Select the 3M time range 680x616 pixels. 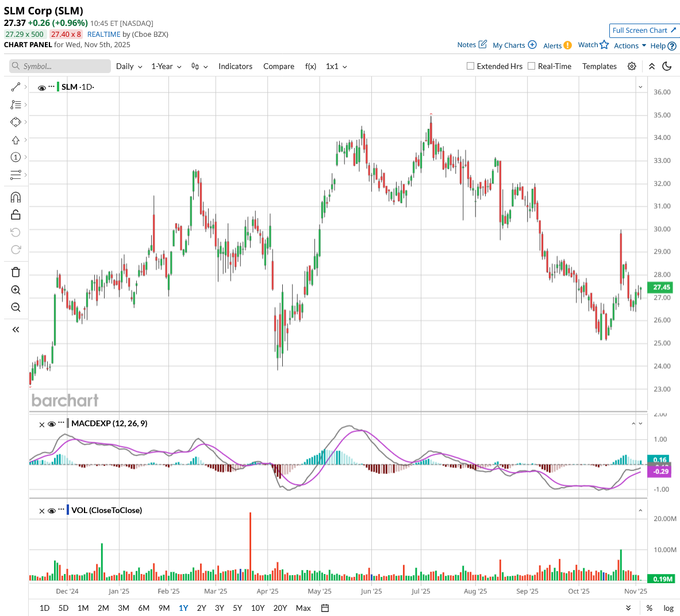124,608
